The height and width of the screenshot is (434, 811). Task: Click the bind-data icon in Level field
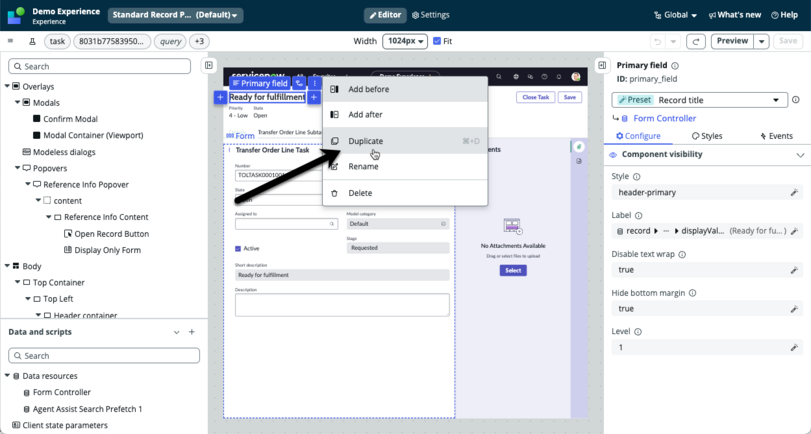click(x=794, y=348)
